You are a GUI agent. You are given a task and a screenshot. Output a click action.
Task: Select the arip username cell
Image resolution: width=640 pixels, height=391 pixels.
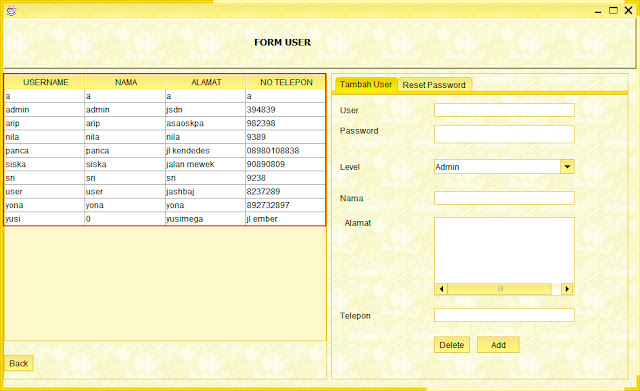coord(44,123)
